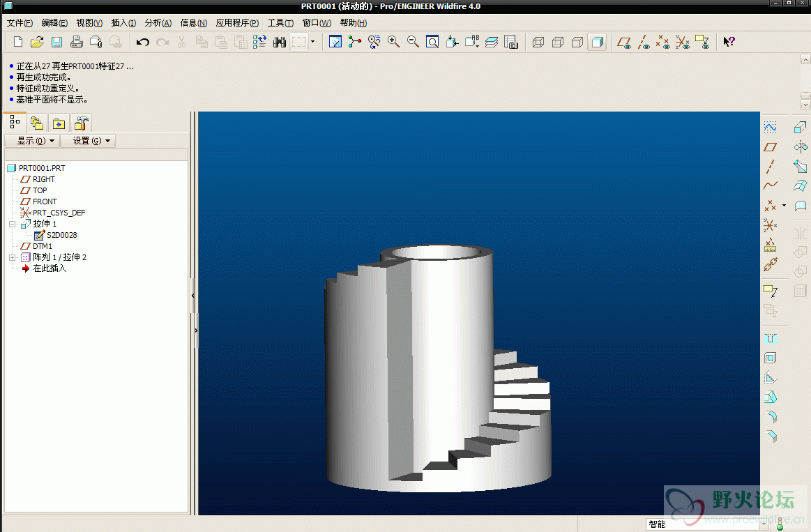Toggle coordinate systems display
Screen dimensions: 811x532
683,42
